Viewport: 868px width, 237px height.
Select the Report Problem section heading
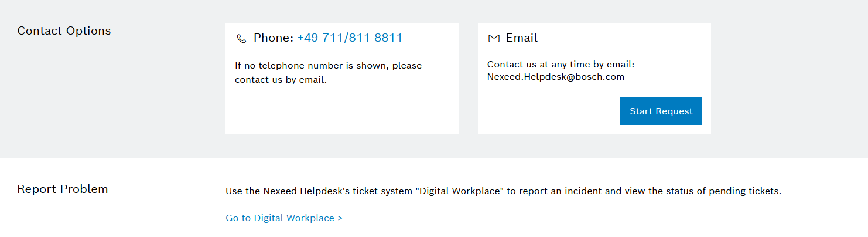[63, 189]
